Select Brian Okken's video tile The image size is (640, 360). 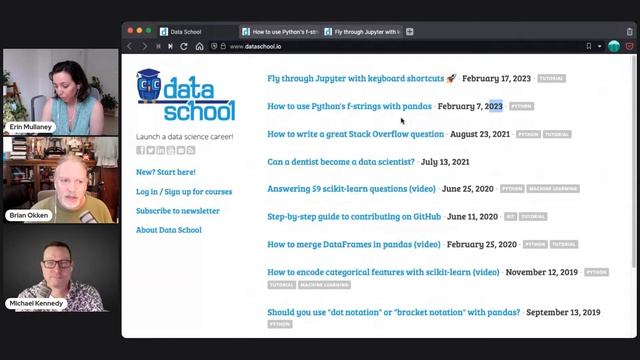click(x=60, y=180)
